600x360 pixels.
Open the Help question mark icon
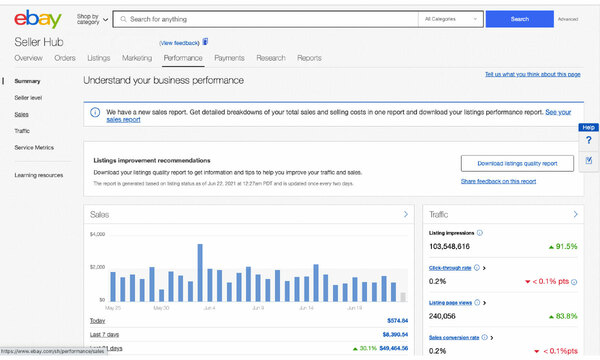[x=589, y=140]
